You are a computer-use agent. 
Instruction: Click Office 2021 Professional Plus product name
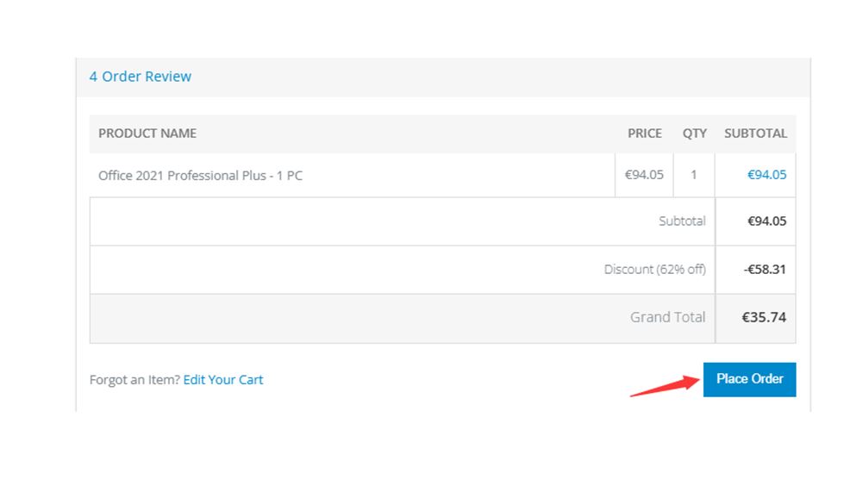click(x=200, y=176)
